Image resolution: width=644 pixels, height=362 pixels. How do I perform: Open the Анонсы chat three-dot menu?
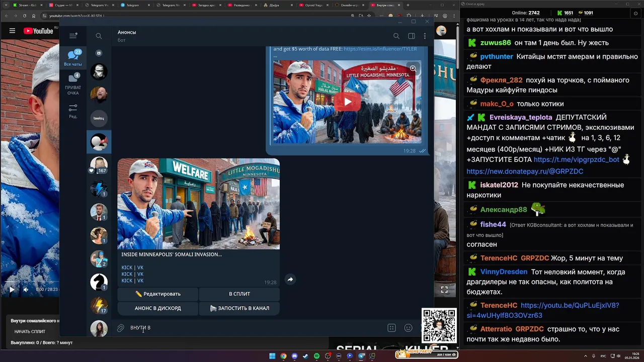tap(425, 36)
